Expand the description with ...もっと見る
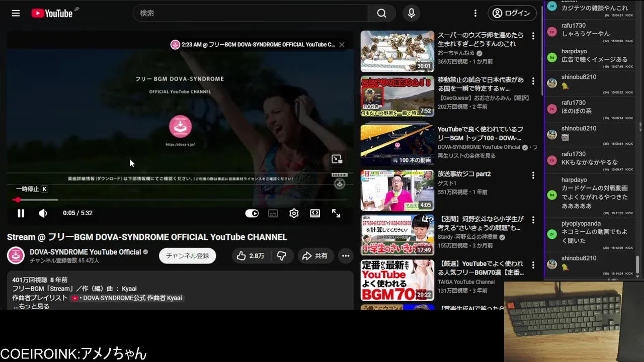The image size is (644, 362). point(31,306)
